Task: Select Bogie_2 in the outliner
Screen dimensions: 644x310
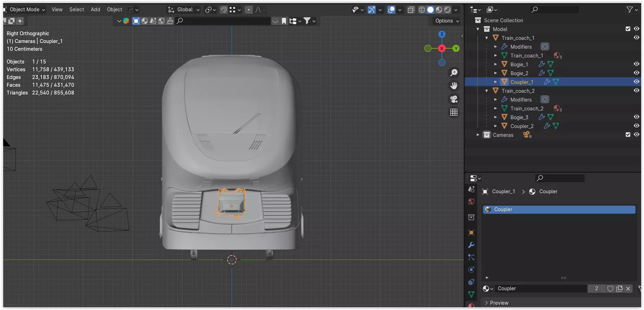Action: click(519, 73)
